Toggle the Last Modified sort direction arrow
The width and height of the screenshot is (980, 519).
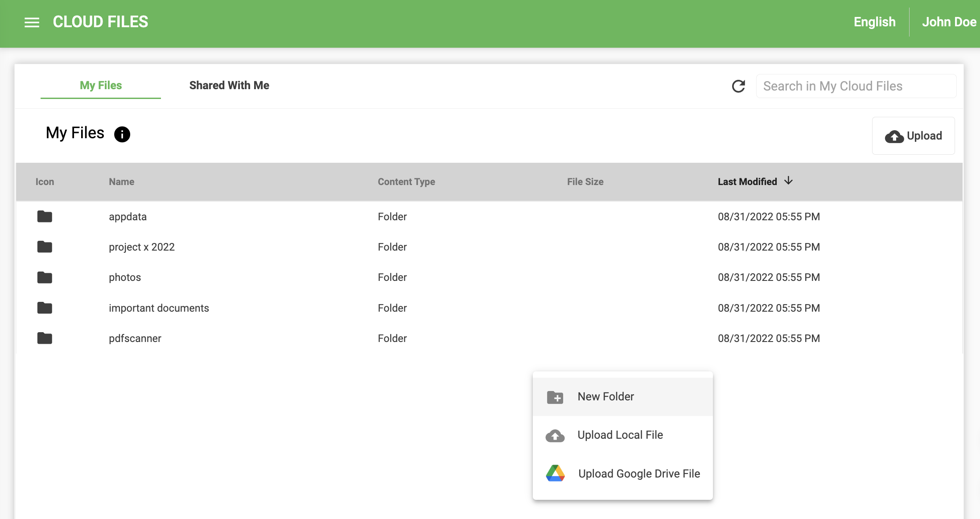point(788,181)
